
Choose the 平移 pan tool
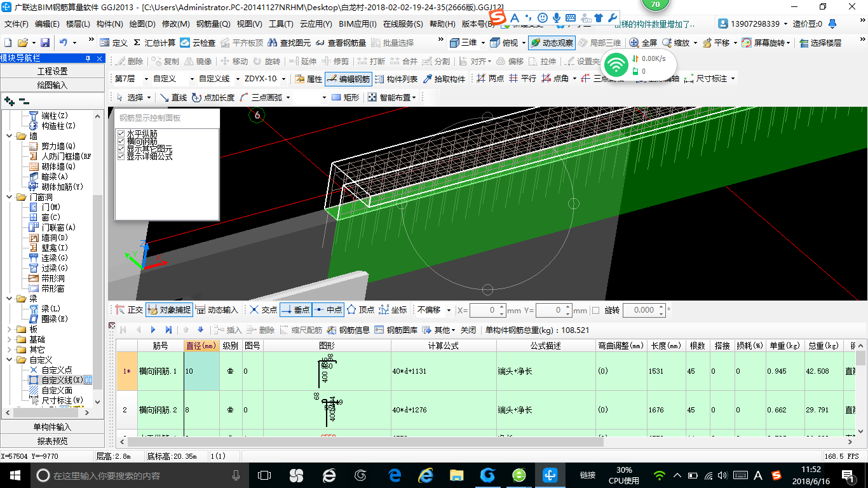(716, 43)
